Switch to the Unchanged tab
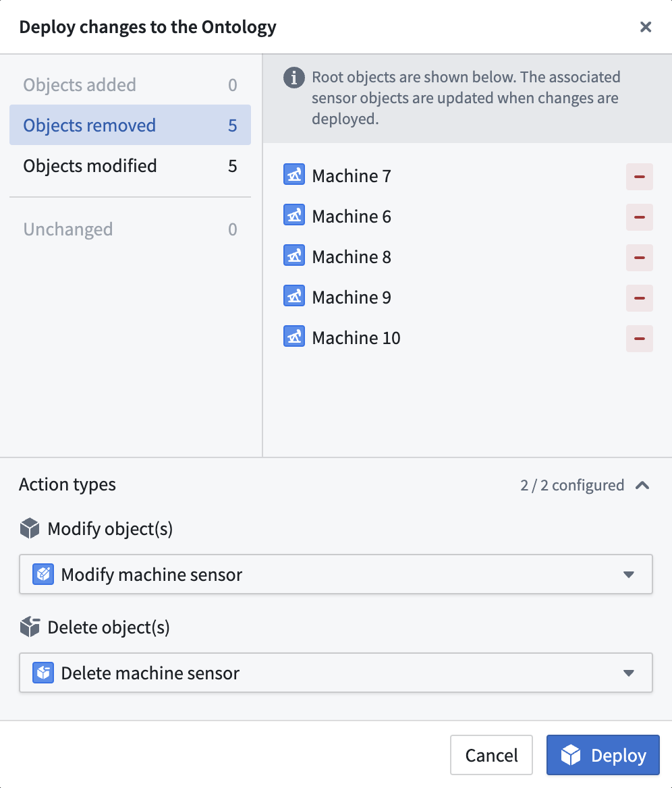This screenshot has width=672, height=788. [x=130, y=229]
